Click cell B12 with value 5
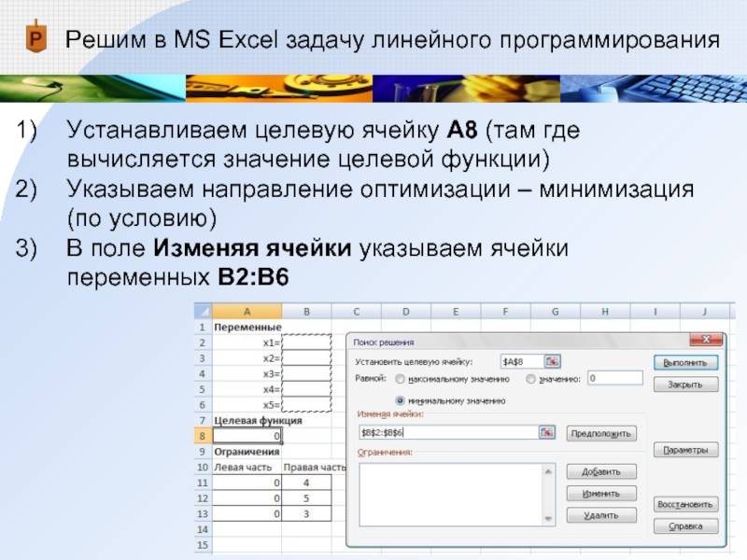Screen dimensions: 747x560 (307, 498)
